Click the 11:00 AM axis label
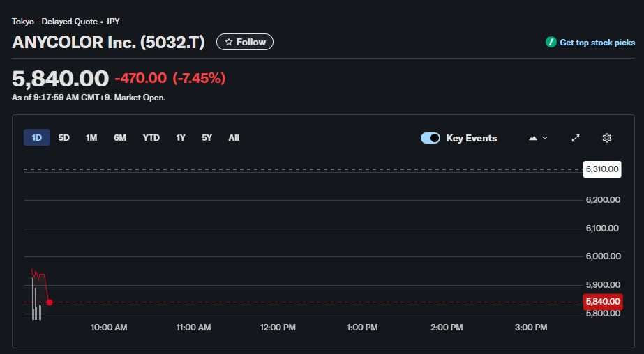The width and height of the screenshot is (644, 354). point(193,328)
